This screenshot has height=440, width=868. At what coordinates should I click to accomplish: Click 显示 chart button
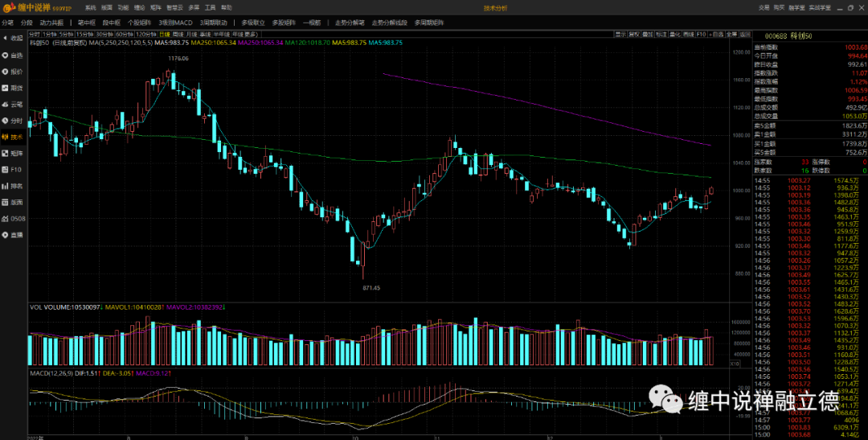pos(620,35)
